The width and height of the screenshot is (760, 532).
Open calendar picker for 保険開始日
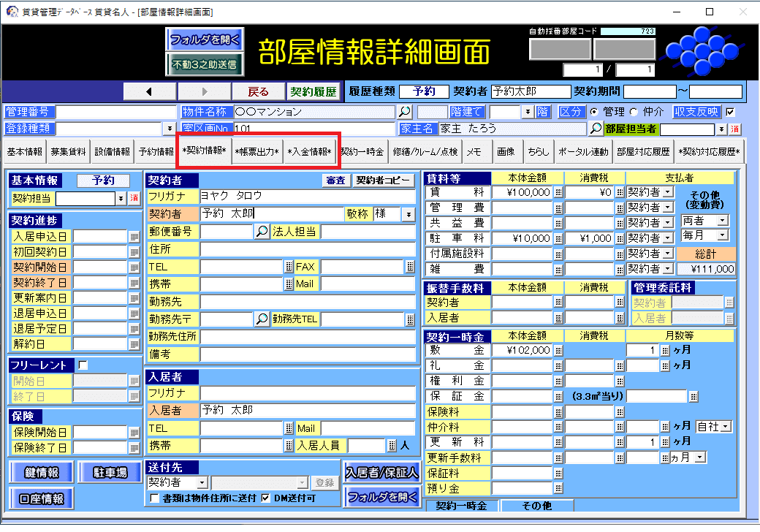tap(134, 432)
